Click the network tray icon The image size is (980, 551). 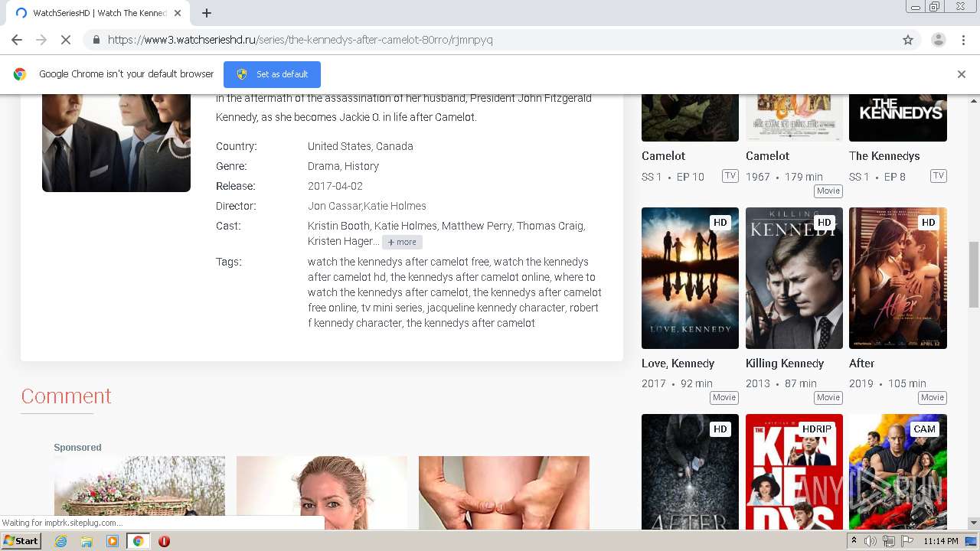(x=888, y=541)
